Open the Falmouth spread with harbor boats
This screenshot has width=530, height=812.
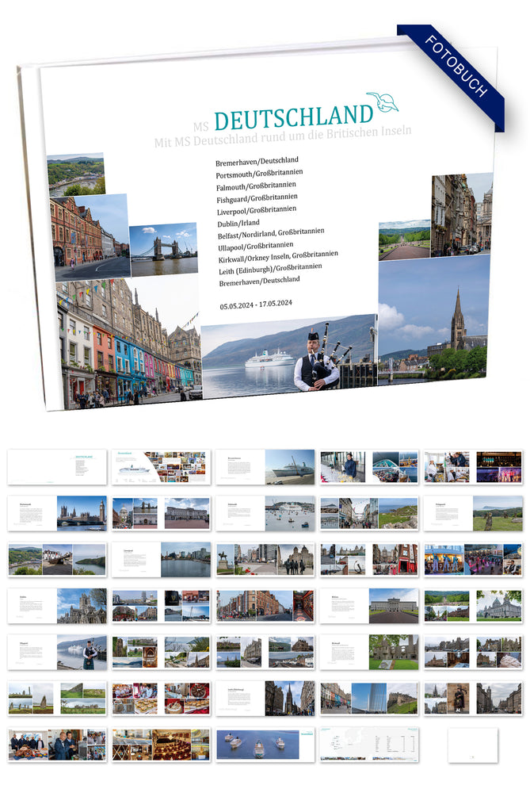pos(265,513)
